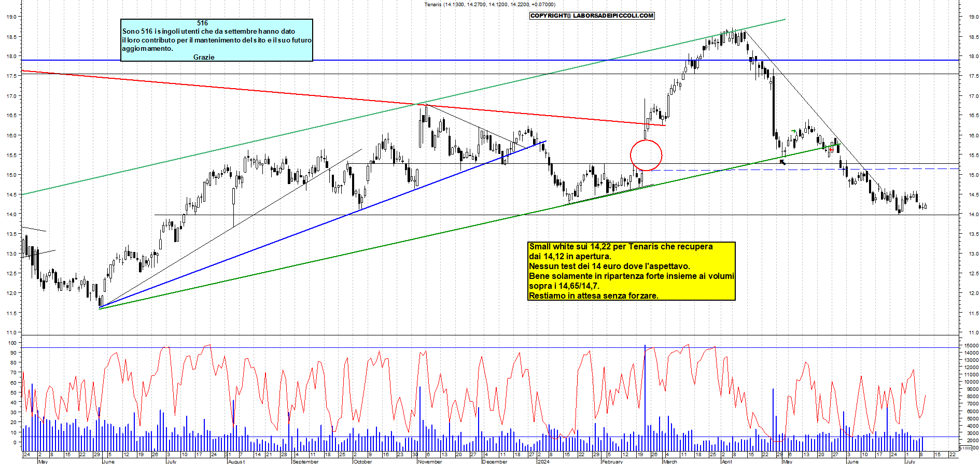Click the COPYRIGHT@ LABORSADEIPICCOLI.COM label
980x464 pixels.
[592, 16]
